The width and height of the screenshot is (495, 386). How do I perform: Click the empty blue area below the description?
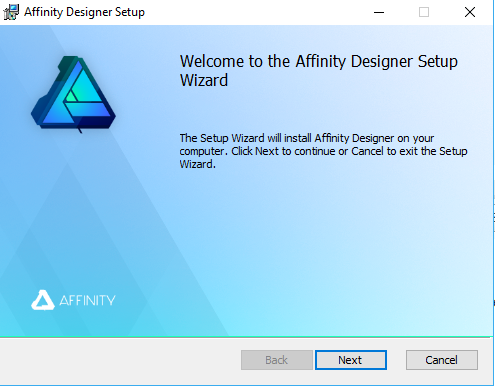tap(333, 250)
